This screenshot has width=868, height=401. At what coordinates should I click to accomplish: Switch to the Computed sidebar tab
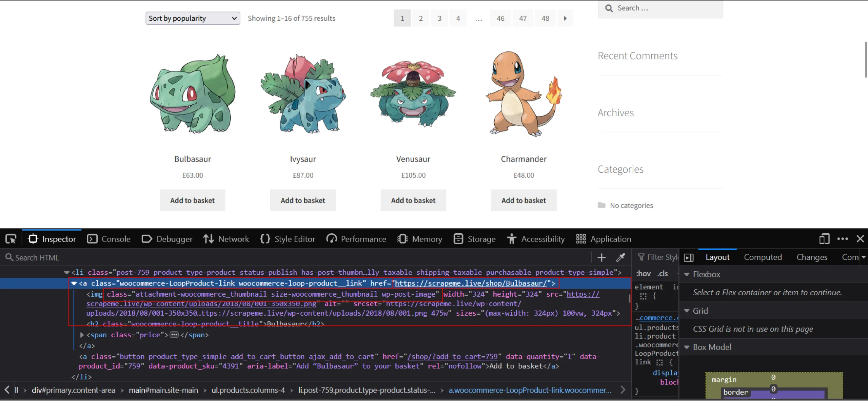click(x=763, y=257)
